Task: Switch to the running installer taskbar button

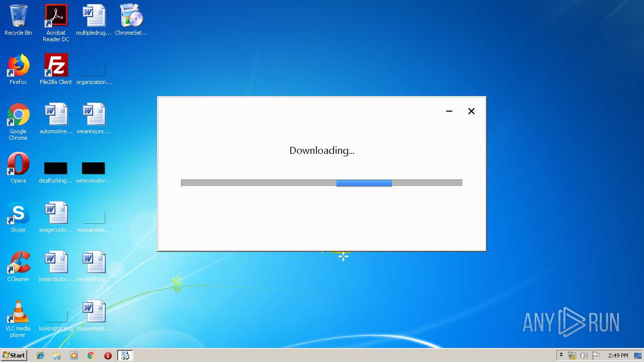Action: [x=125, y=355]
